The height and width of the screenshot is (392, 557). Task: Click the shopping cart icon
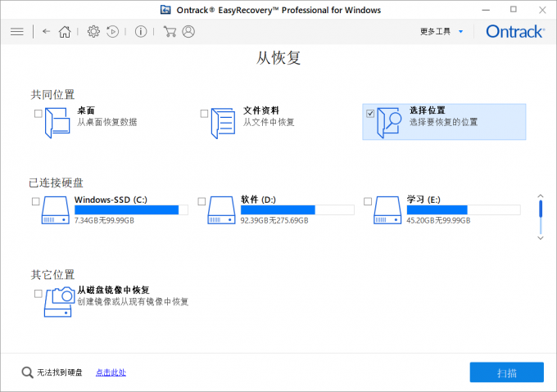click(170, 32)
